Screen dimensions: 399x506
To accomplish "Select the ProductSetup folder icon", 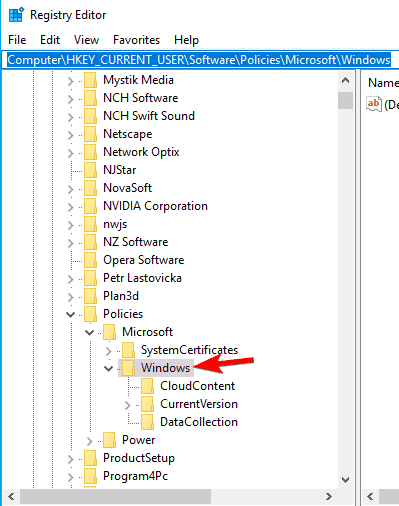I will tap(90, 458).
